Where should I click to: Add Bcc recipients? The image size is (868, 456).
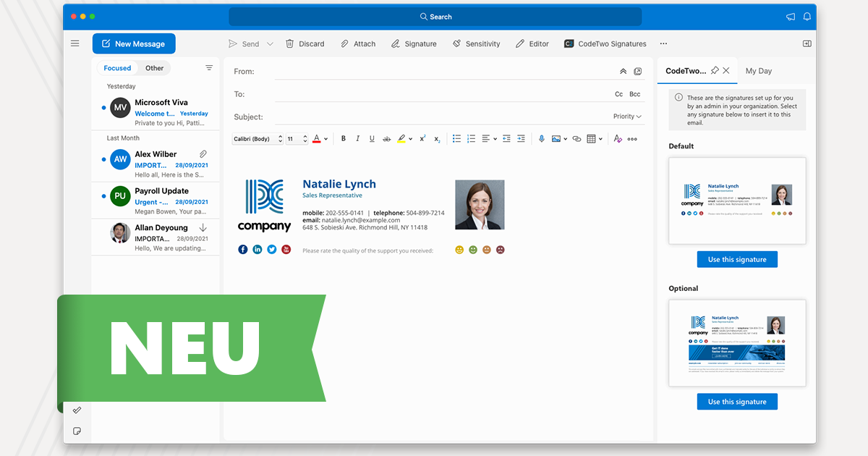(634, 94)
